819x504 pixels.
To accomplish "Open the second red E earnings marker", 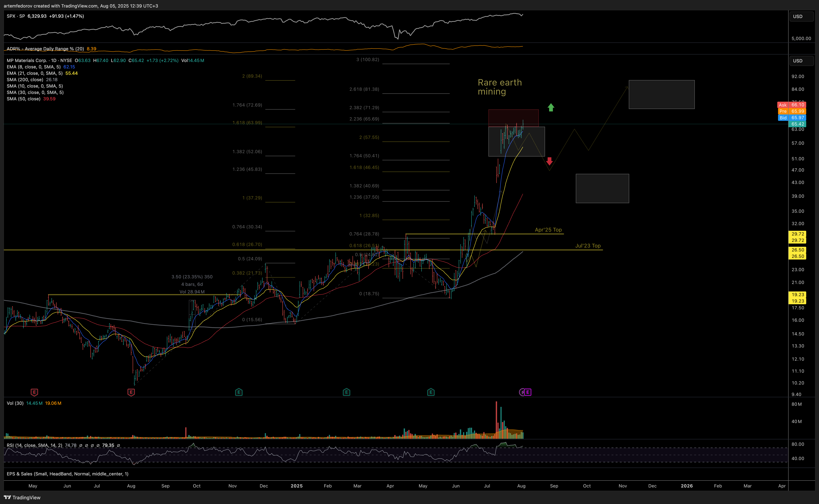I will 131,392.
